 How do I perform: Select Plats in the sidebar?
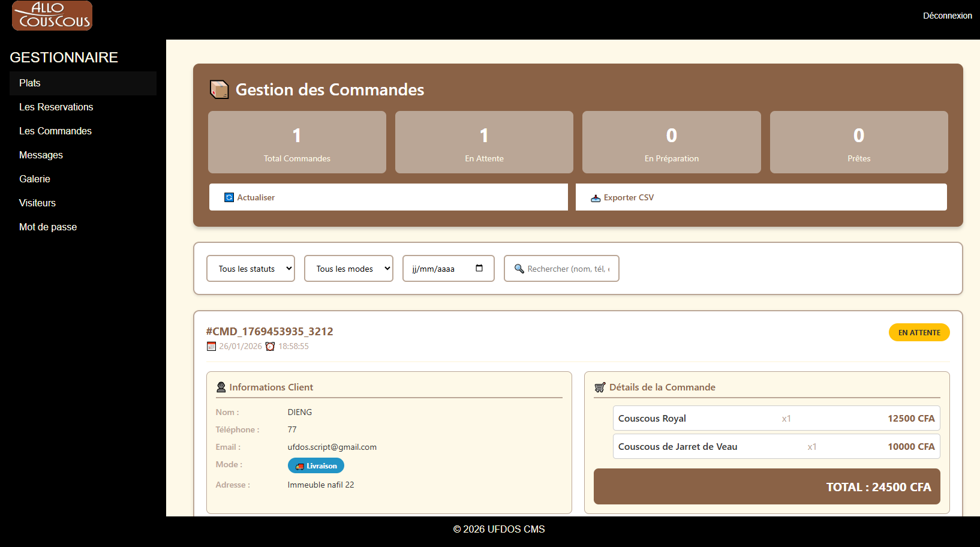(29, 83)
